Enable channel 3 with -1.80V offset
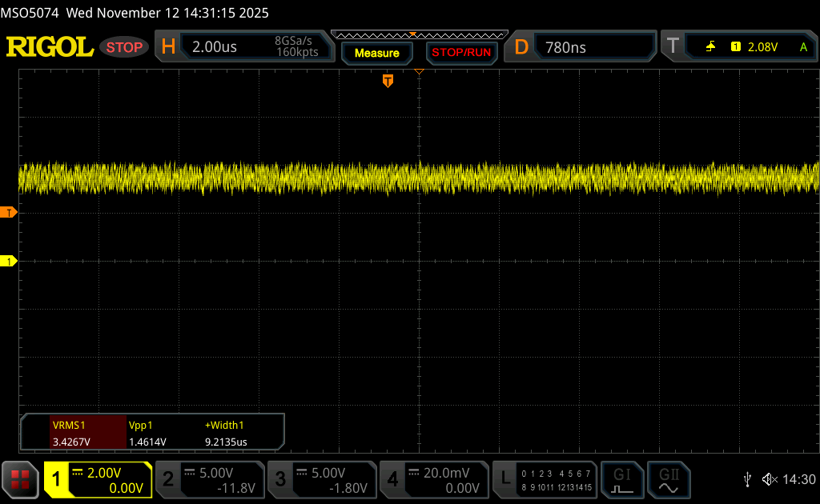The image size is (820, 504). (x=322, y=479)
